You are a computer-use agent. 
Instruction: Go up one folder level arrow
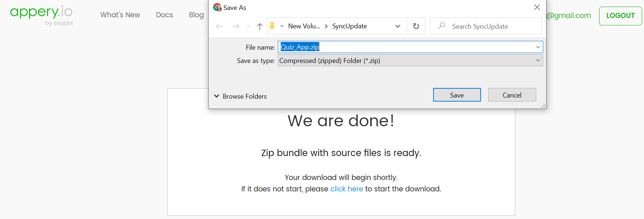[260, 26]
